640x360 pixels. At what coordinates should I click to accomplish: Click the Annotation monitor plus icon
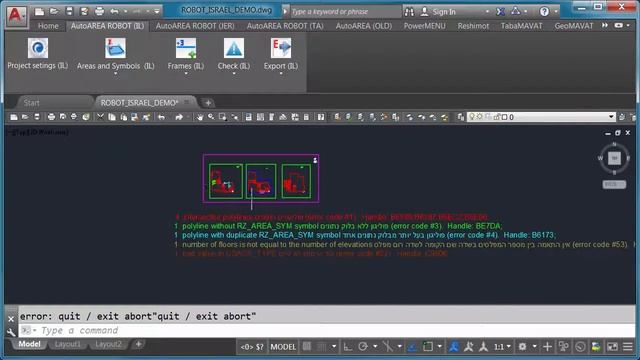tap(547, 347)
